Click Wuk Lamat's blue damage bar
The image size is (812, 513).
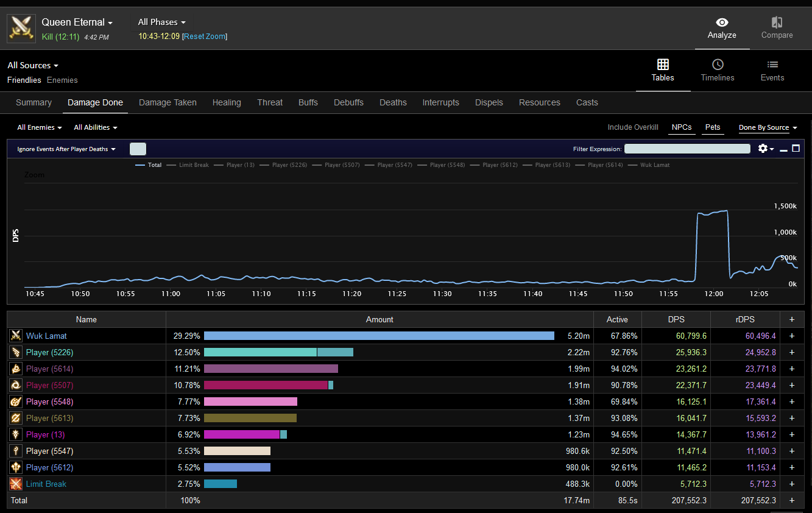(379, 336)
